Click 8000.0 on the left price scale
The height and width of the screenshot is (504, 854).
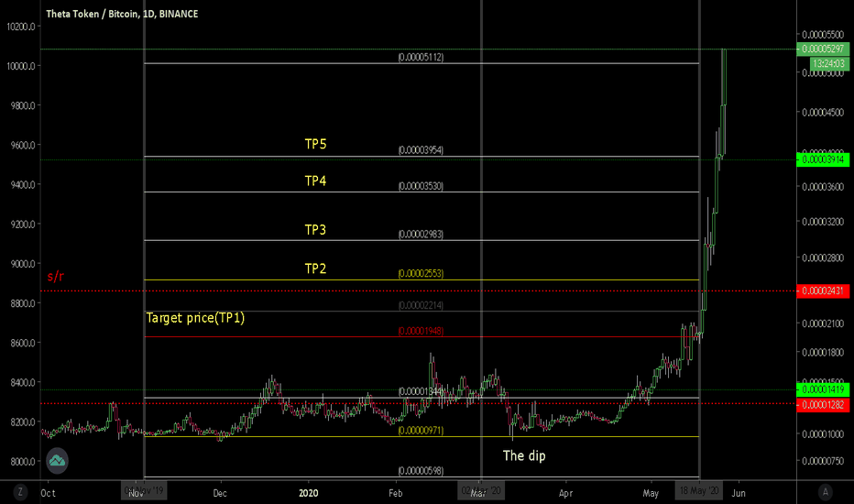click(23, 462)
